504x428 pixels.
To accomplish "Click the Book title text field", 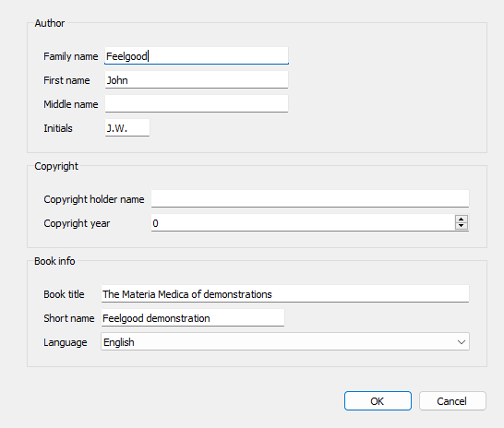I will coord(285,293).
